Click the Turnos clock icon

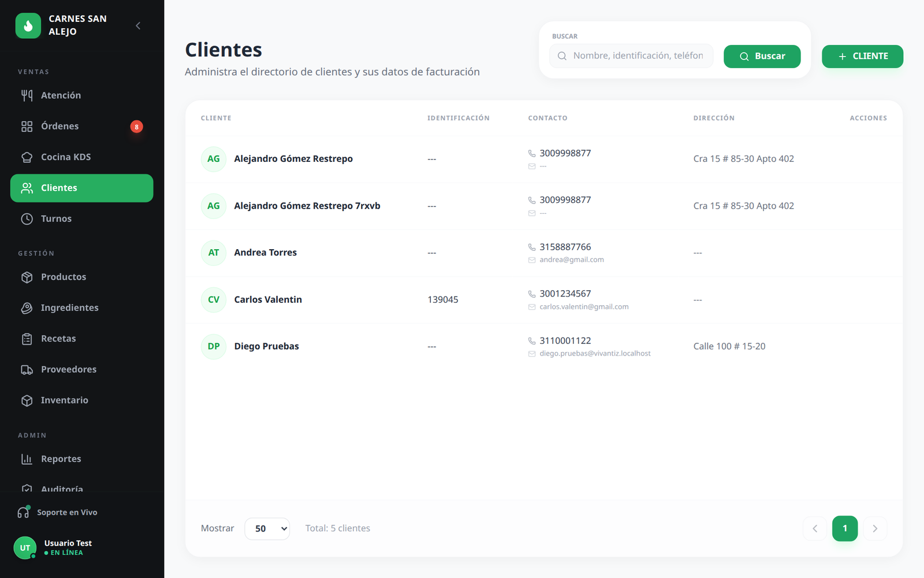coord(27,218)
